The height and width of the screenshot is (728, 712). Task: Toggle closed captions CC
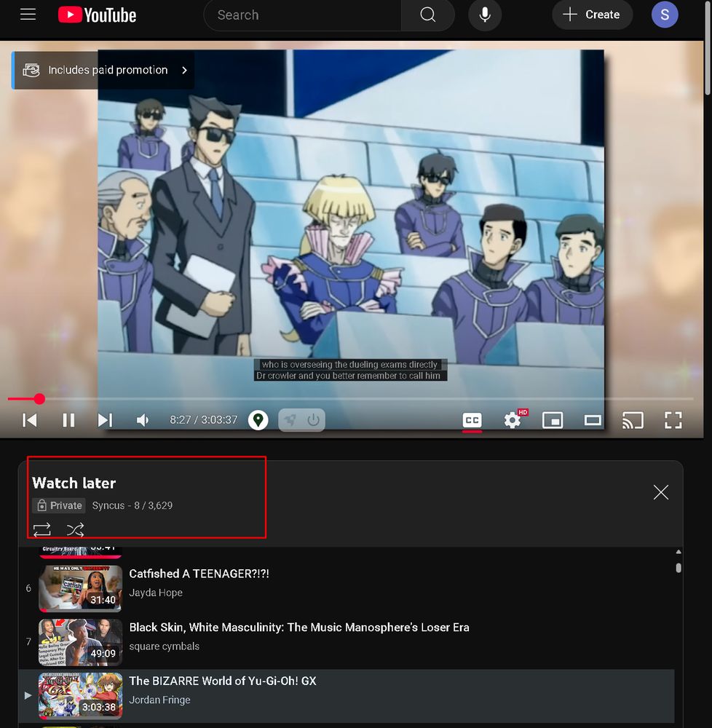coord(472,421)
